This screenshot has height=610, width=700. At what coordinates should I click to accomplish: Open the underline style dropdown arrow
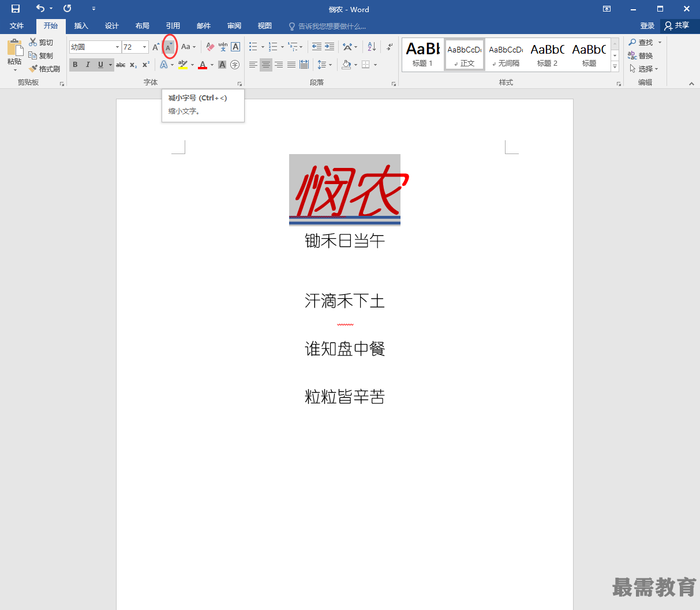point(110,65)
